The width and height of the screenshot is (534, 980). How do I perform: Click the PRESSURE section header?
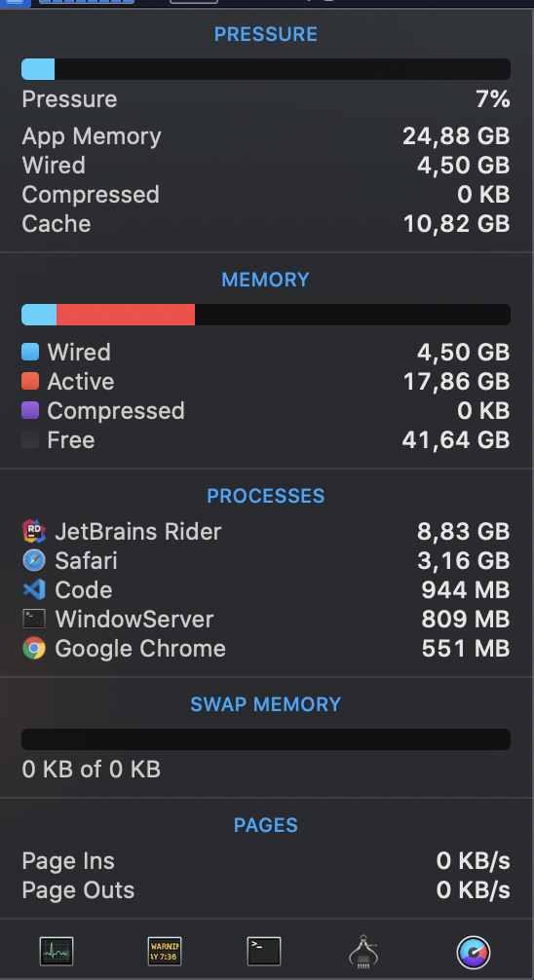pyautogui.click(x=266, y=34)
